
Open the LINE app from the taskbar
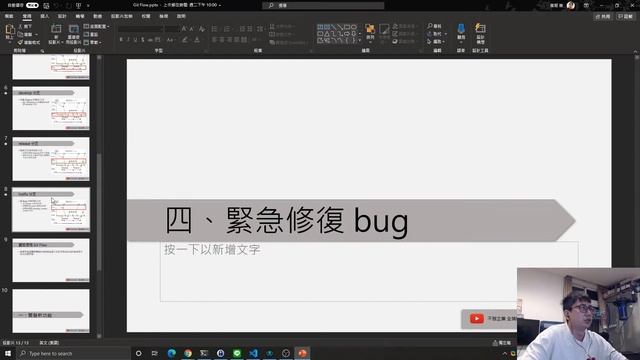coord(237,353)
